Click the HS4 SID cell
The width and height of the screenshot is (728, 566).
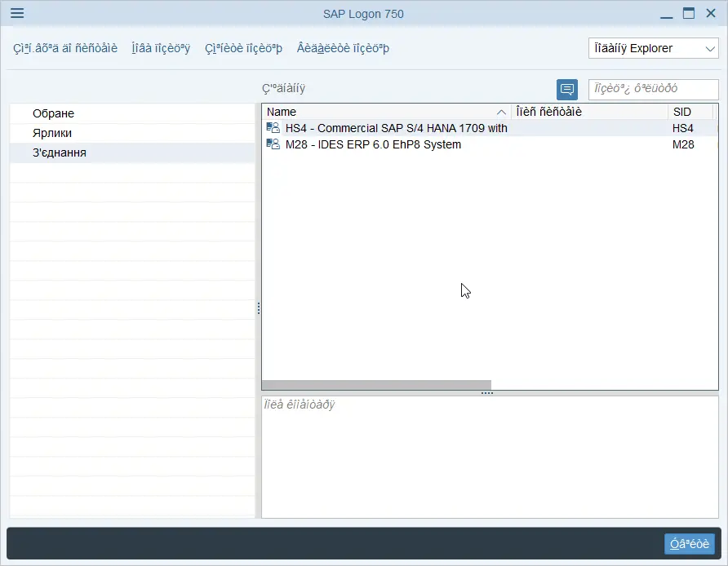point(683,128)
